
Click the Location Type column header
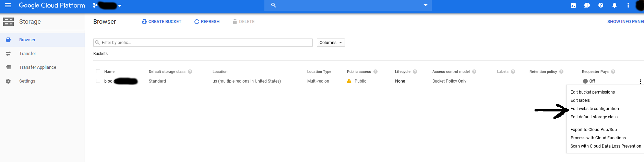pyautogui.click(x=319, y=72)
